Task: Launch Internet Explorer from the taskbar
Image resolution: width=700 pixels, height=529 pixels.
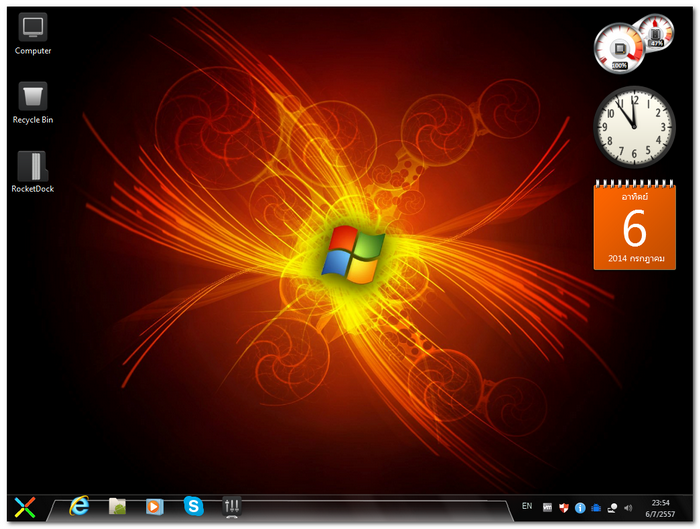Action: tap(79, 506)
